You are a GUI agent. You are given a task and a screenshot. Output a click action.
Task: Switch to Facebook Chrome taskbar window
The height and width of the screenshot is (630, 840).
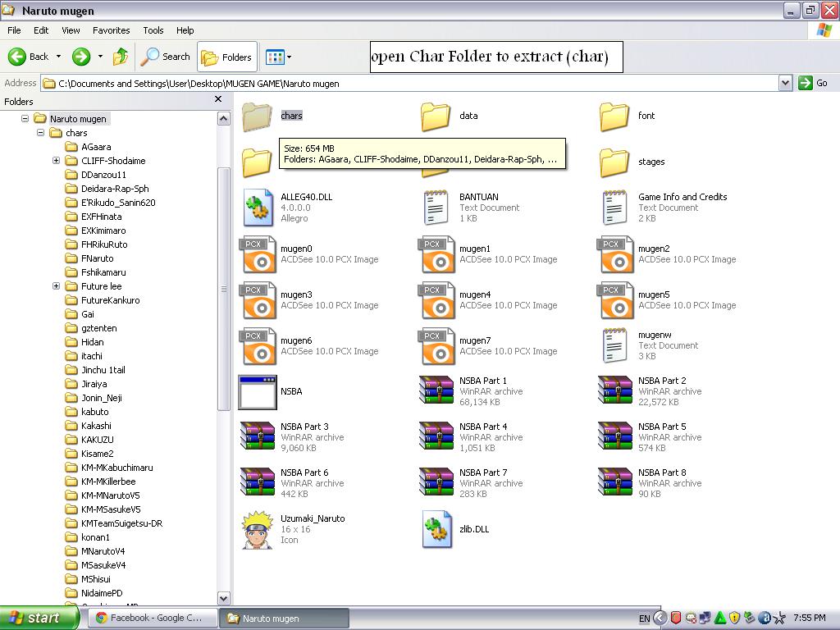[152, 619]
